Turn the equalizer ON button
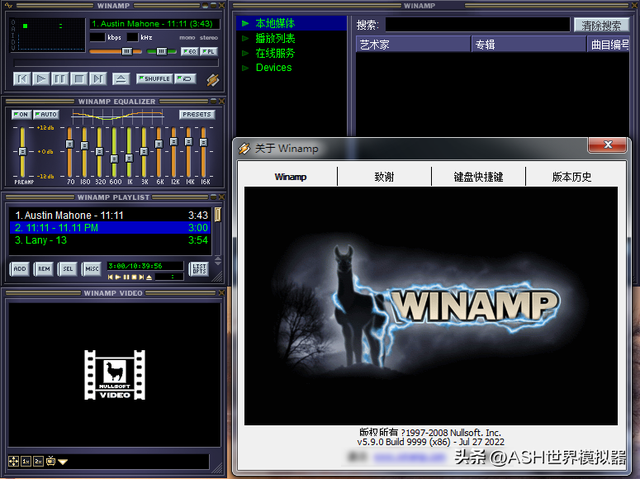The width and height of the screenshot is (640, 479). pyautogui.click(x=21, y=115)
